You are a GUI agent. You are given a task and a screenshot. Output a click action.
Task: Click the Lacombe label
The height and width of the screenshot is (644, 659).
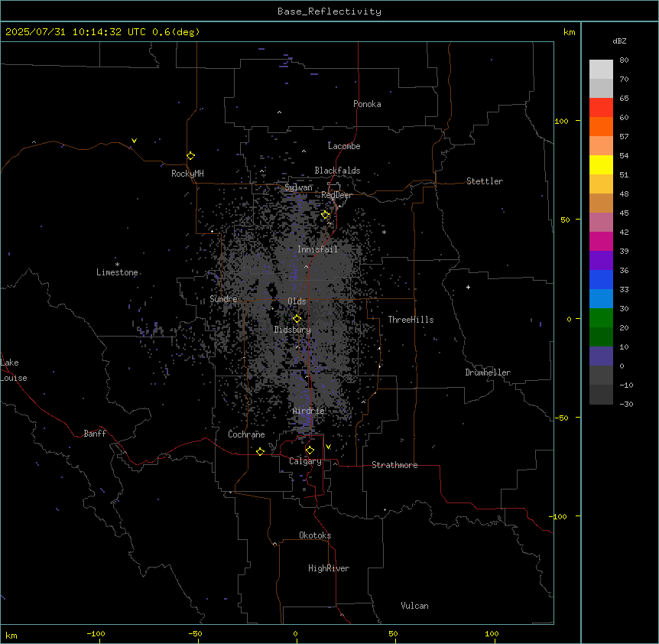tap(344, 146)
